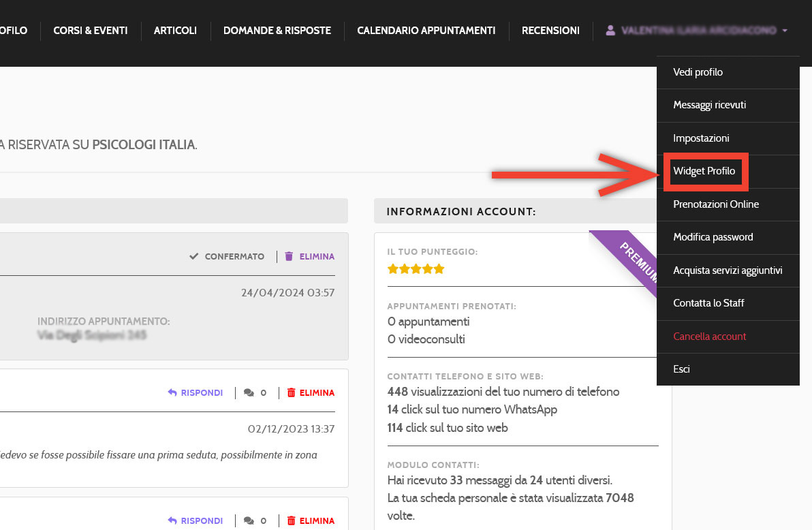Image resolution: width=812 pixels, height=530 pixels.
Task: Click the comments bubble icon dated 02/12/2023
Action: [x=249, y=393]
